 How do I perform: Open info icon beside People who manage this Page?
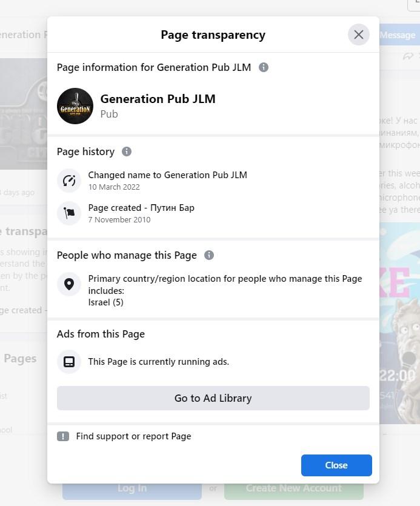point(209,255)
